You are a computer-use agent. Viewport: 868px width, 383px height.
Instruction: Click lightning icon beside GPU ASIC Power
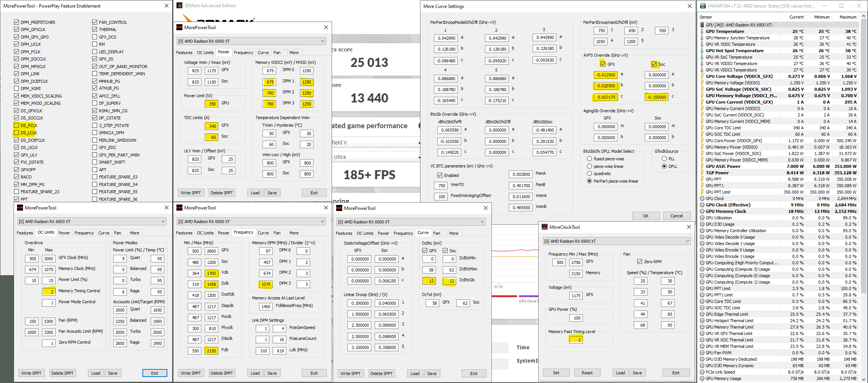click(x=702, y=166)
